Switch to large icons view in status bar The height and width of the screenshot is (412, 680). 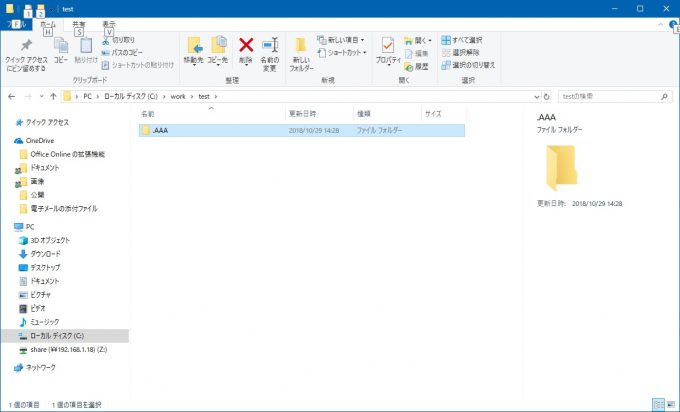[670, 404]
